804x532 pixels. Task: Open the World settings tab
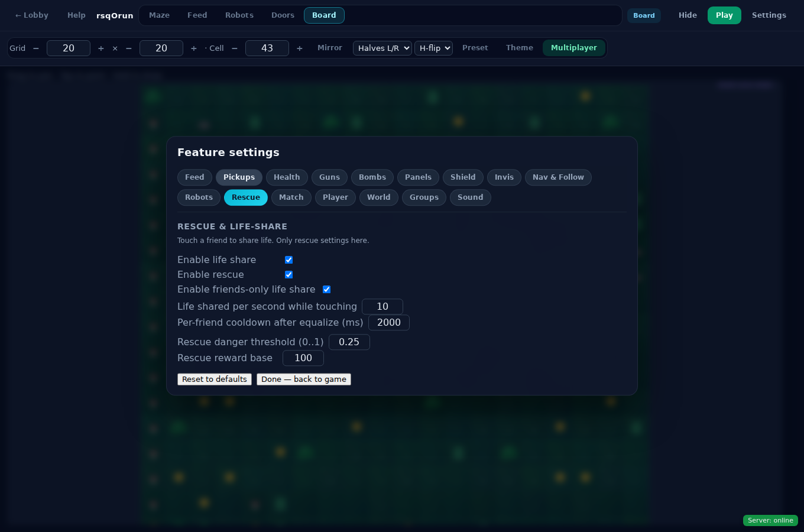point(378,197)
